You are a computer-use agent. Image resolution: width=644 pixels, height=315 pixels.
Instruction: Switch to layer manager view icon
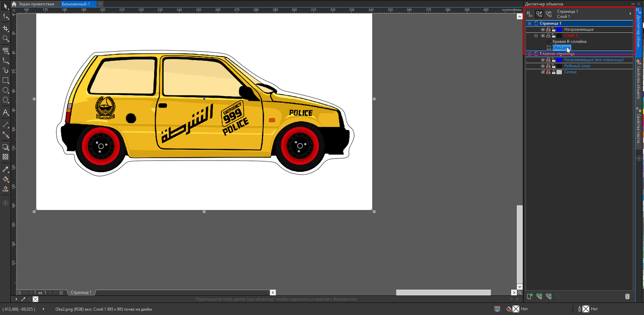point(549,14)
